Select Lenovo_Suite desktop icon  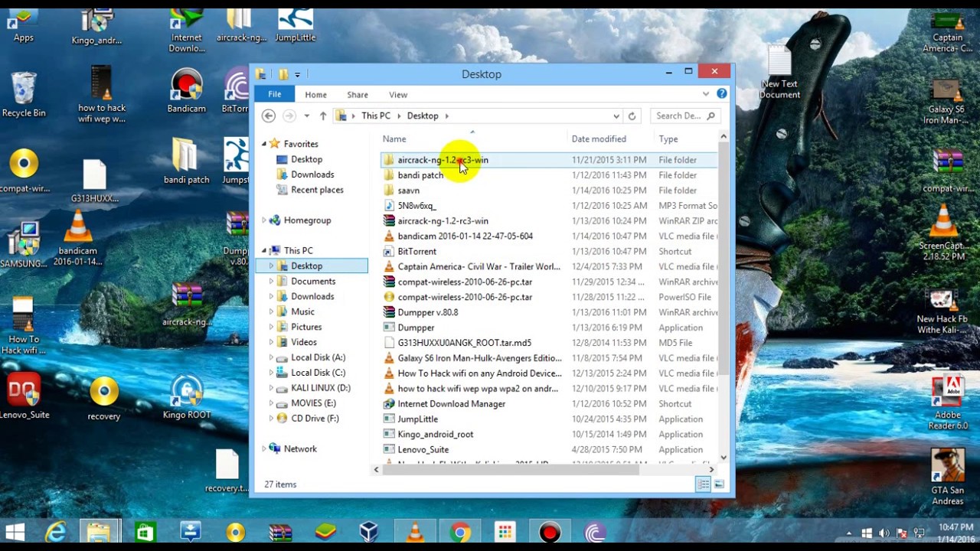(x=24, y=396)
